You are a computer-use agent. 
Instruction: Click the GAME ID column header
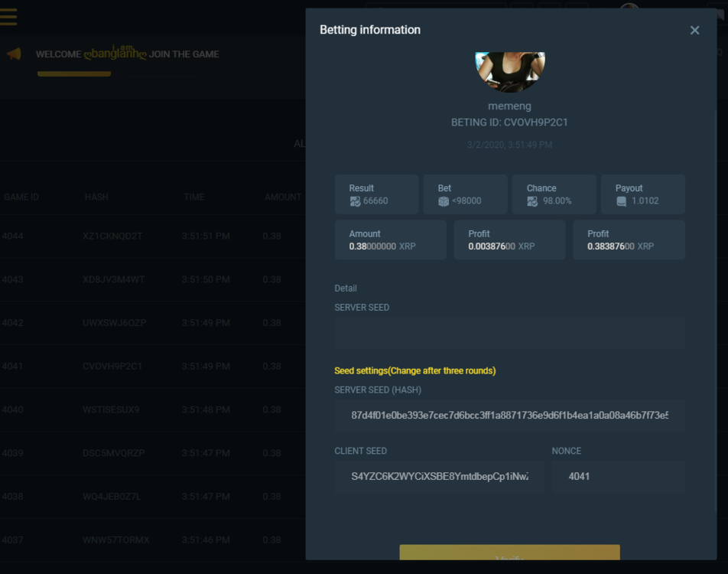(21, 197)
